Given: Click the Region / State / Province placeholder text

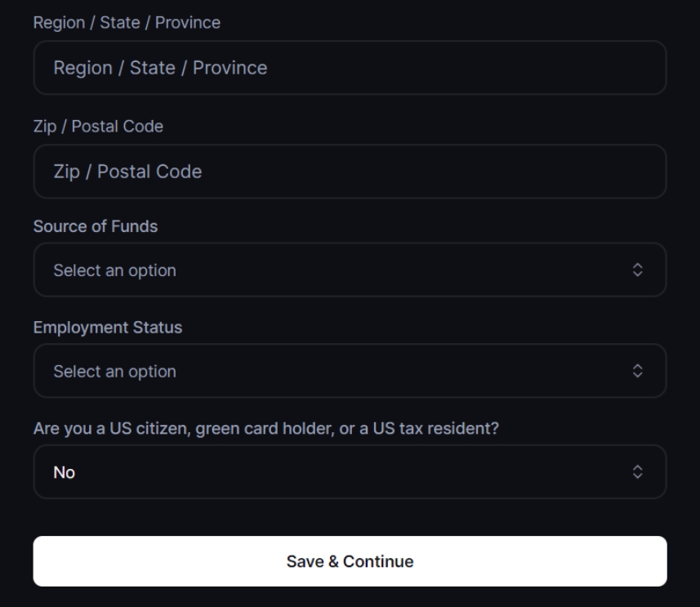Looking at the screenshot, I should point(160,68).
